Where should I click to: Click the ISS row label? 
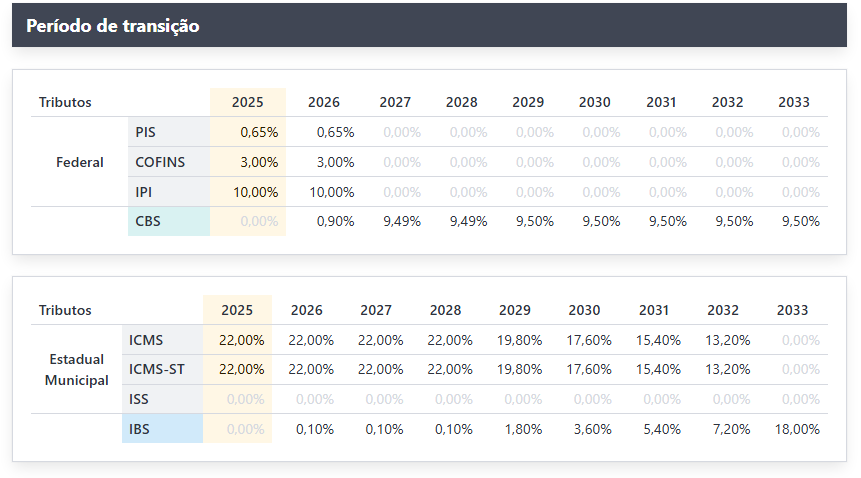point(139,399)
